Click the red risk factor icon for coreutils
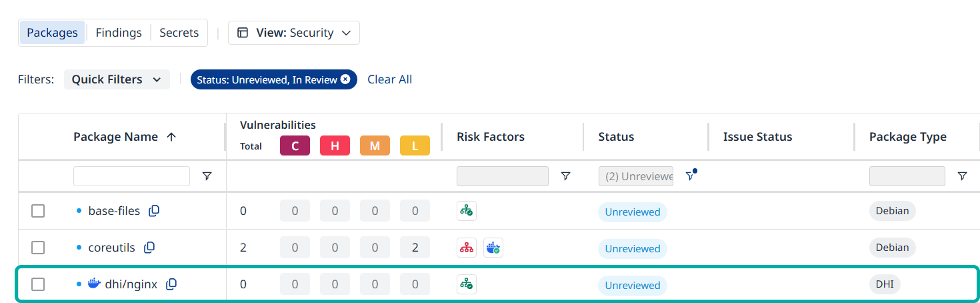The height and width of the screenshot is (303, 980). click(467, 248)
